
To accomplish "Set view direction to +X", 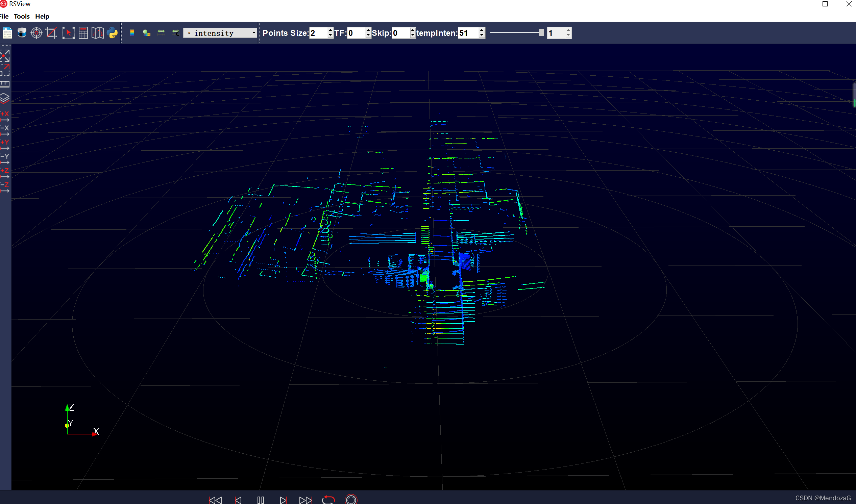I will pos(5,117).
